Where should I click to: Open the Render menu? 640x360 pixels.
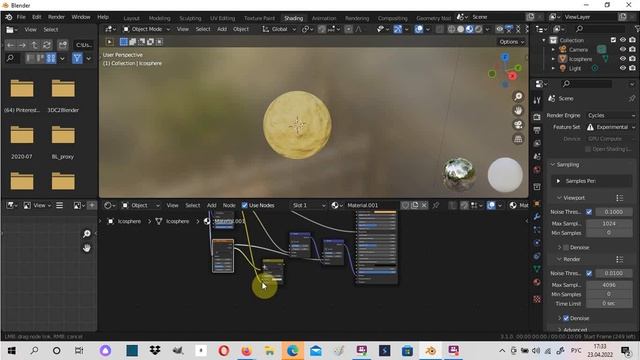tap(56, 17)
